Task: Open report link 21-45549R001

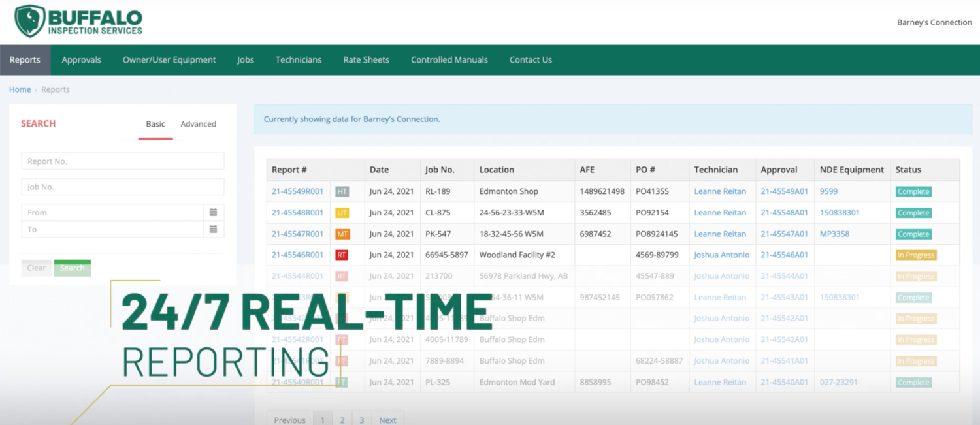Action: click(297, 192)
